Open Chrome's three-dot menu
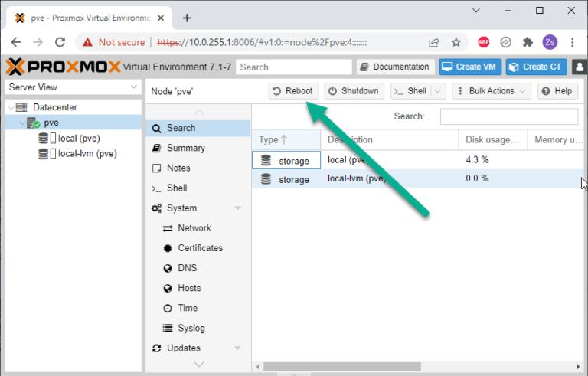Viewport: 588px width, 376px height. click(x=572, y=42)
